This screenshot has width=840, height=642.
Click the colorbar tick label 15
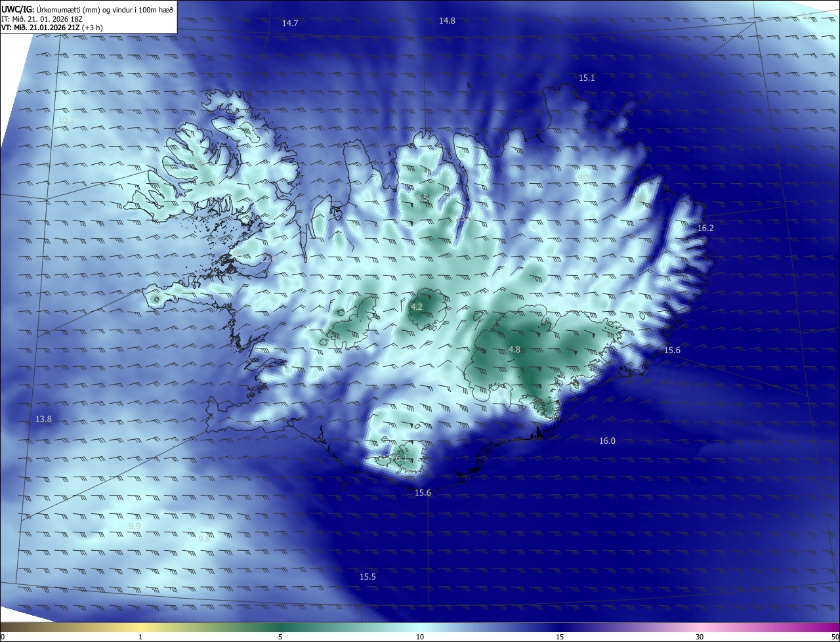coord(560,637)
